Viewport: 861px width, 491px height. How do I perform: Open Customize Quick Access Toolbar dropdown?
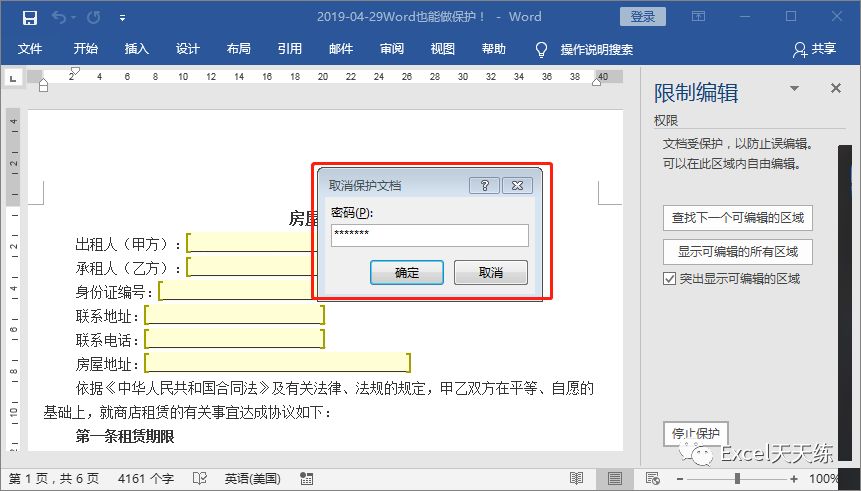coord(122,18)
